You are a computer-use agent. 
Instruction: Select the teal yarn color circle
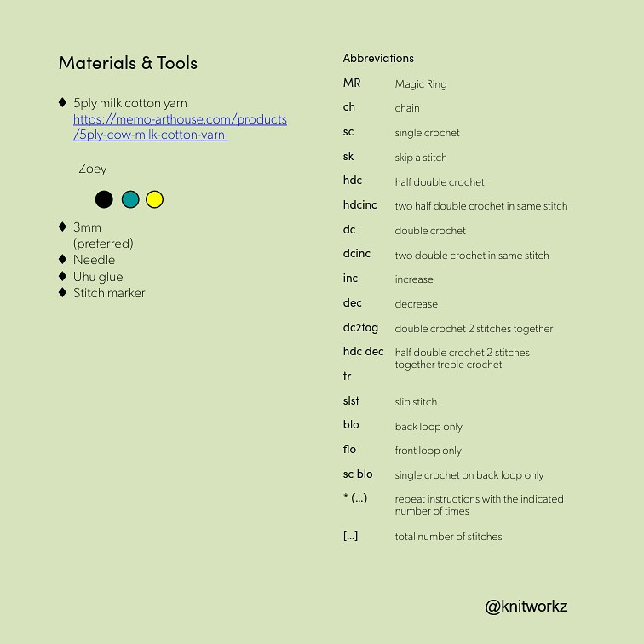click(130, 199)
